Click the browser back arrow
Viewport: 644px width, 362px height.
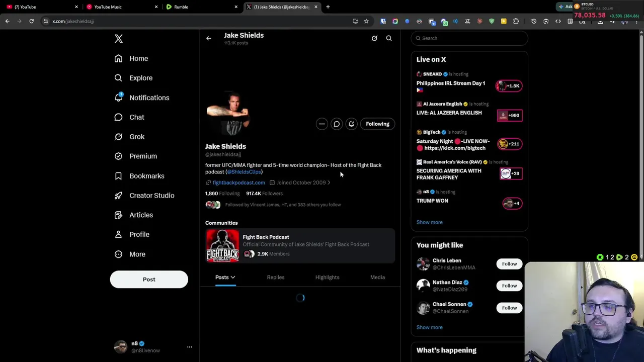click(7, 21)
